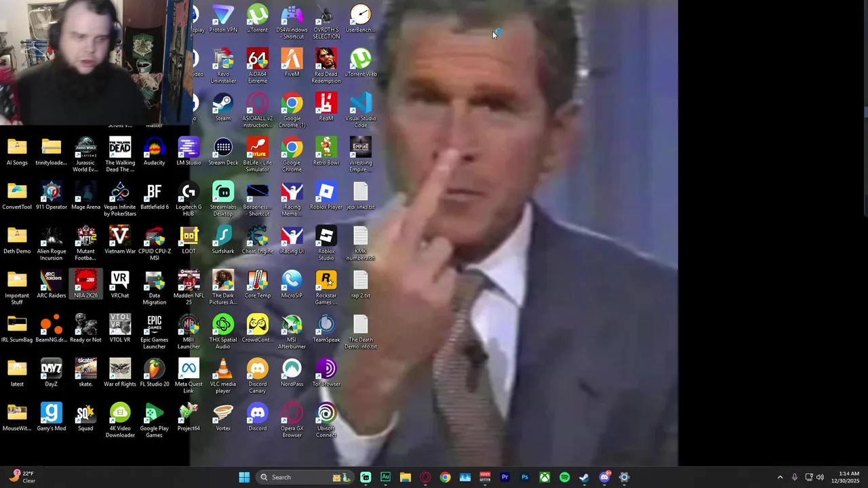Open the 4K Video Downloader icon
Screen dimensions: 868x488
click(120, 420)
